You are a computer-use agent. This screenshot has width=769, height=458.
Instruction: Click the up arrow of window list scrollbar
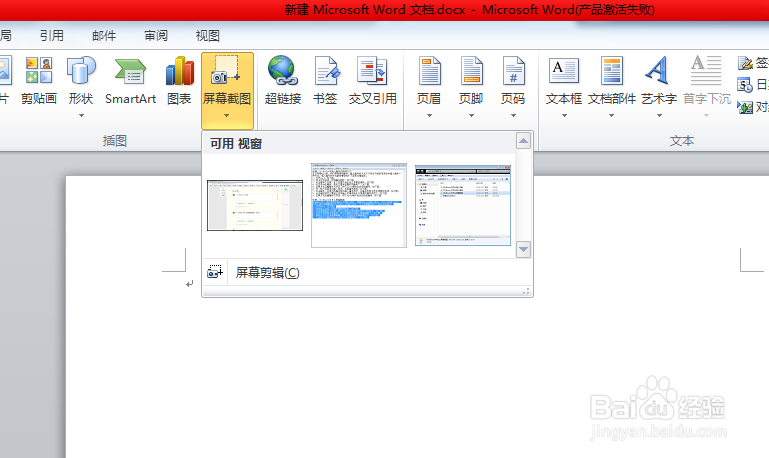coord(523,141)
